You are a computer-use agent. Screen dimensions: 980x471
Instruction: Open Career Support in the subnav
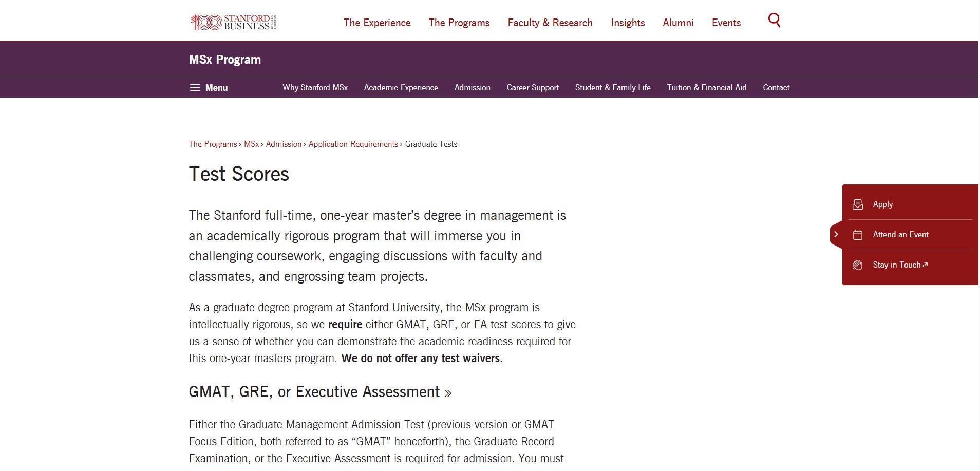tap(533, 88)
